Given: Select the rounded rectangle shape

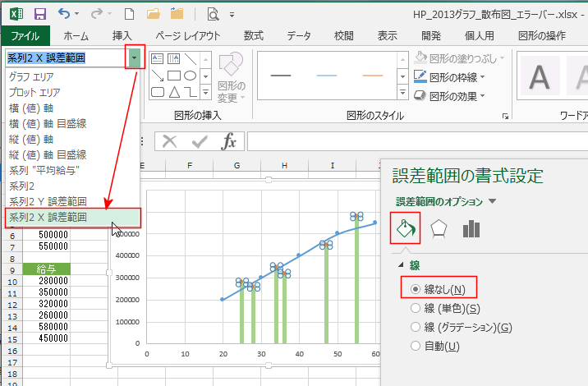Looking at the screenshot, I should click(x=157, y=92).
